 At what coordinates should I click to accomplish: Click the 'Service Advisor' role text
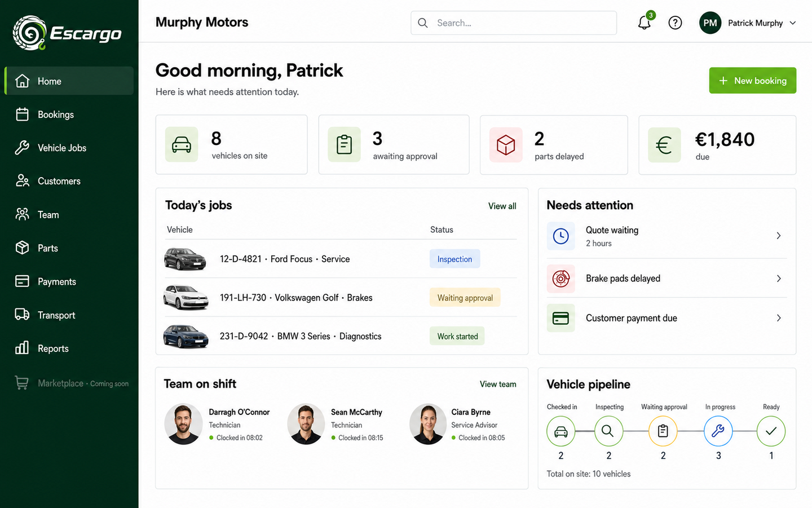(474, 425)
